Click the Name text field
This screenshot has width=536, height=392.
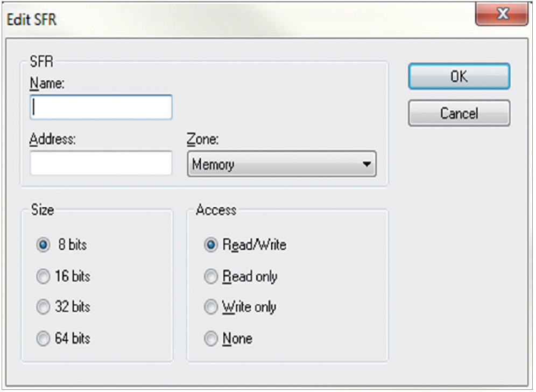pos(101,107)
